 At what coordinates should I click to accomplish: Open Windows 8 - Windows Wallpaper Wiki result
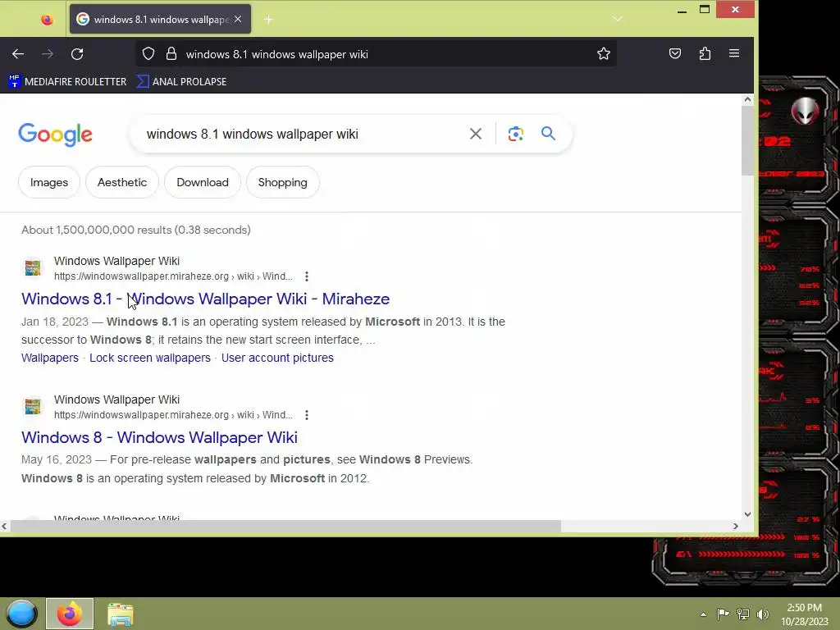point(159,438)
